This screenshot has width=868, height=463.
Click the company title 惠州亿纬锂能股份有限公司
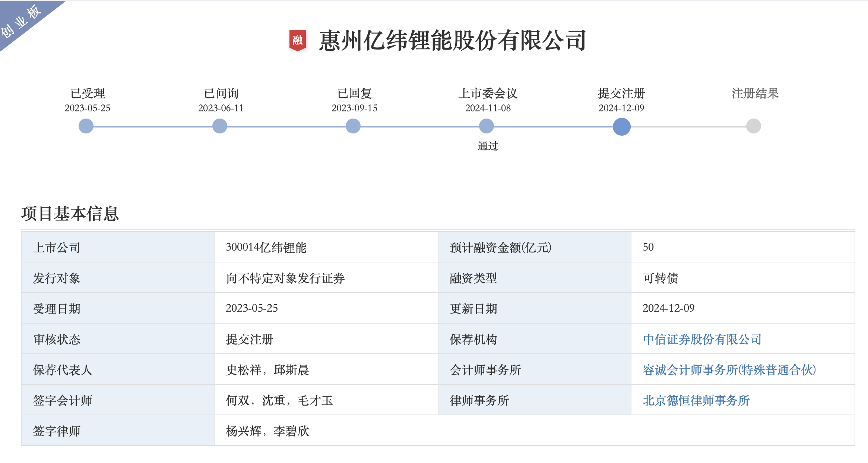tap(453, 40)
